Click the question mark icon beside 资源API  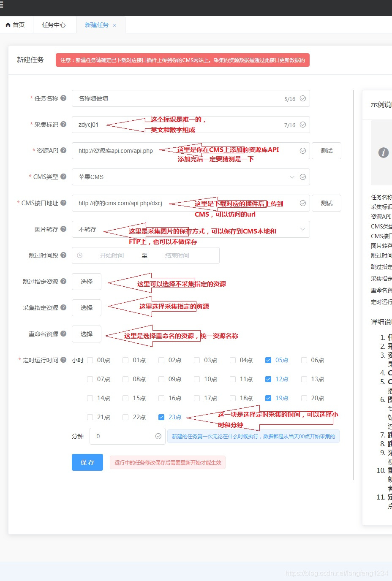tap(63, 150)
